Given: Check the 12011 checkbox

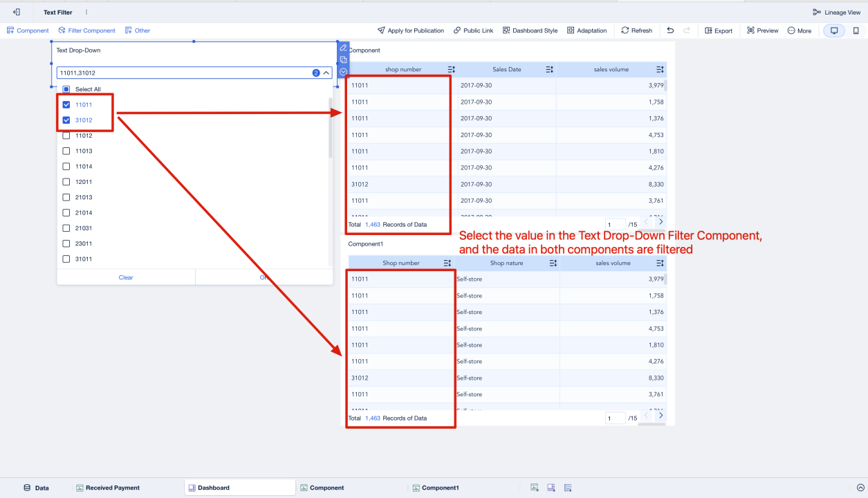Looking at the screenshot, I should 66,182.
